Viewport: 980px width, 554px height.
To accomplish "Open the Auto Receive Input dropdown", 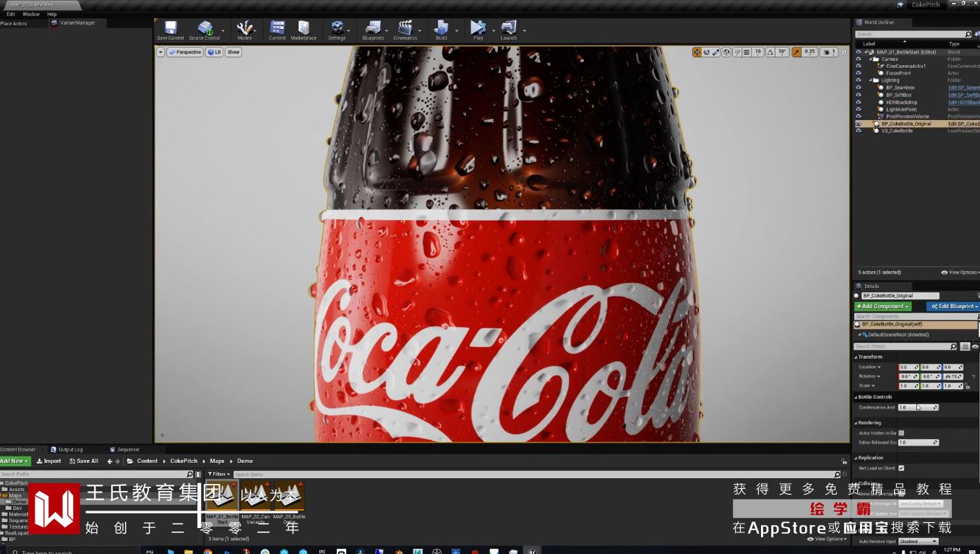I will [x=918, y=541].
